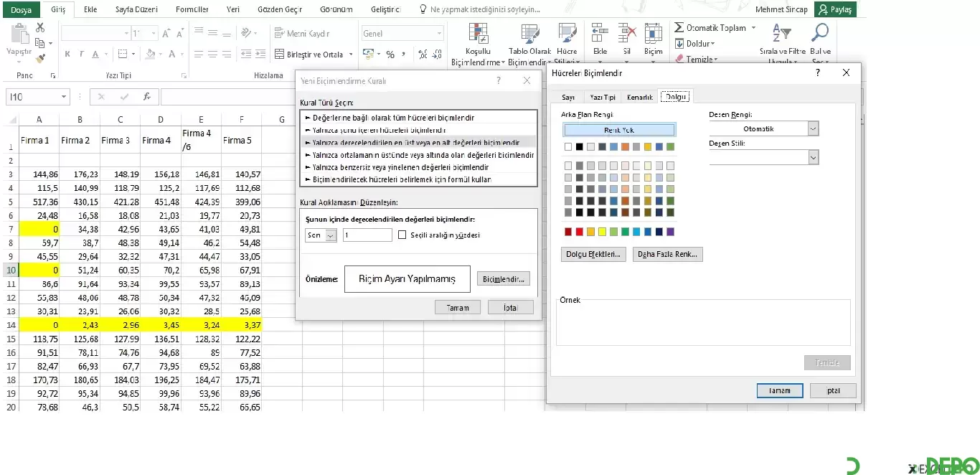Click the increase font size icon
Viewport: 980px width, 475px height.
pyautogui.click(x=166, y=34)
